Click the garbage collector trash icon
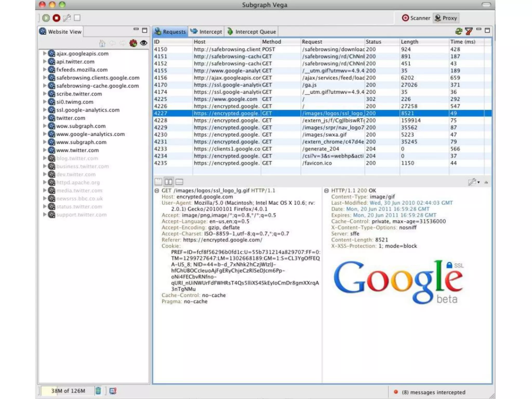 point(98,391)
